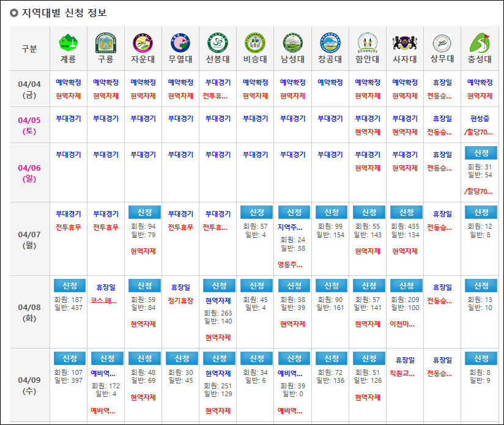Apply for 자운대 on 04/09
Screen dimensions: 504x425
click(x=144, y=358)
